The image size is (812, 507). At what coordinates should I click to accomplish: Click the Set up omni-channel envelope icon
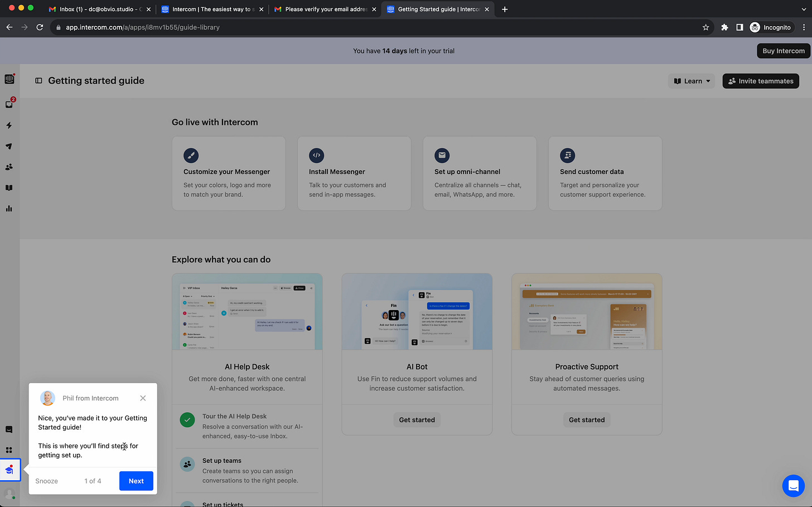click(442, 156)
